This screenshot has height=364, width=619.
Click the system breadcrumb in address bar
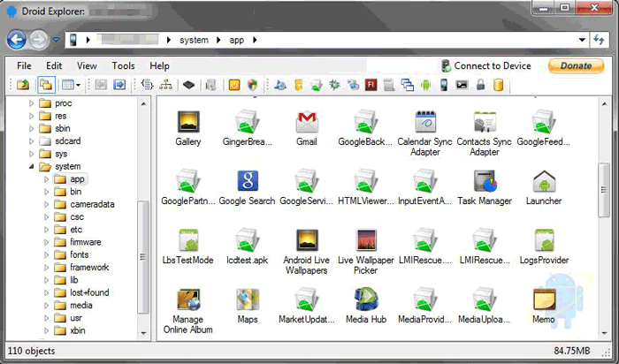(194, 40)
